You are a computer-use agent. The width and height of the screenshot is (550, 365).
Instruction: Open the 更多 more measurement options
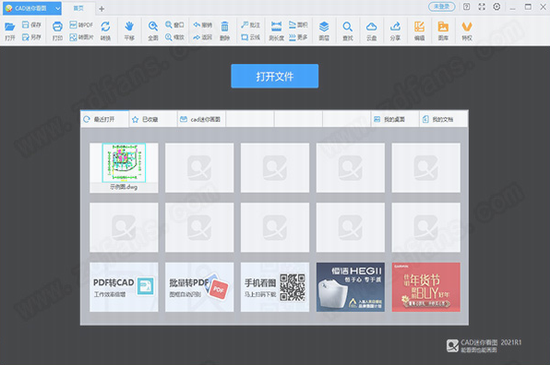tap(298, 37)
